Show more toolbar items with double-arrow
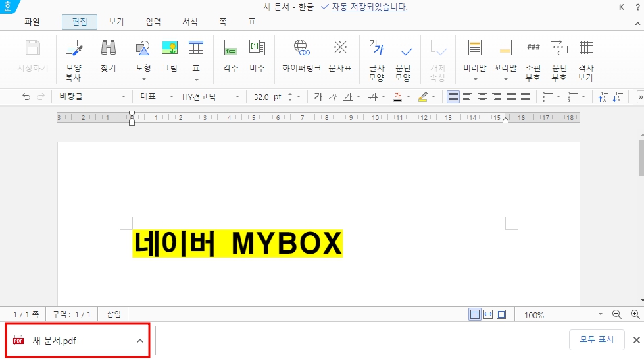Viewport: 644px width, 359px height. 640,97
